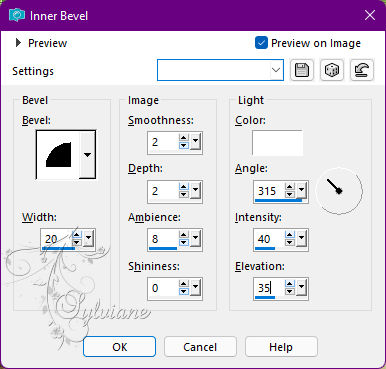Expand the Preview disclosure triangle
This screenshot has height=369, width=386.
[x=18, y=43]
